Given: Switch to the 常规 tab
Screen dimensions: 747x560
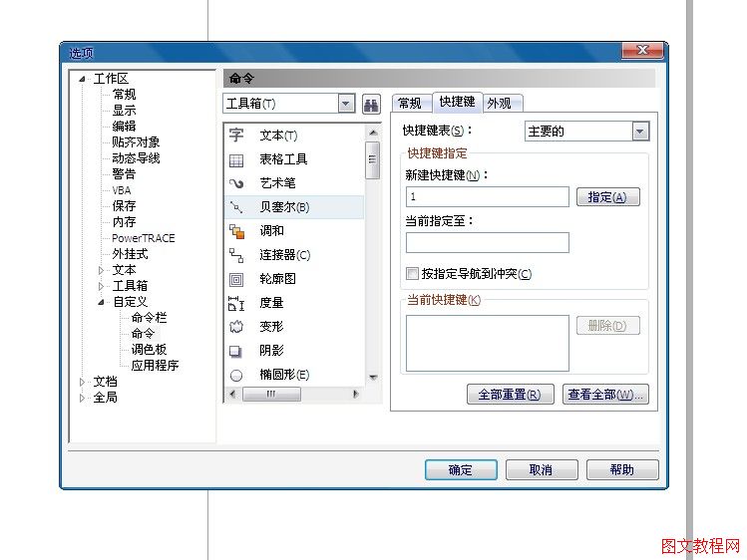Looking at the screenshot, I should [411, 104].
